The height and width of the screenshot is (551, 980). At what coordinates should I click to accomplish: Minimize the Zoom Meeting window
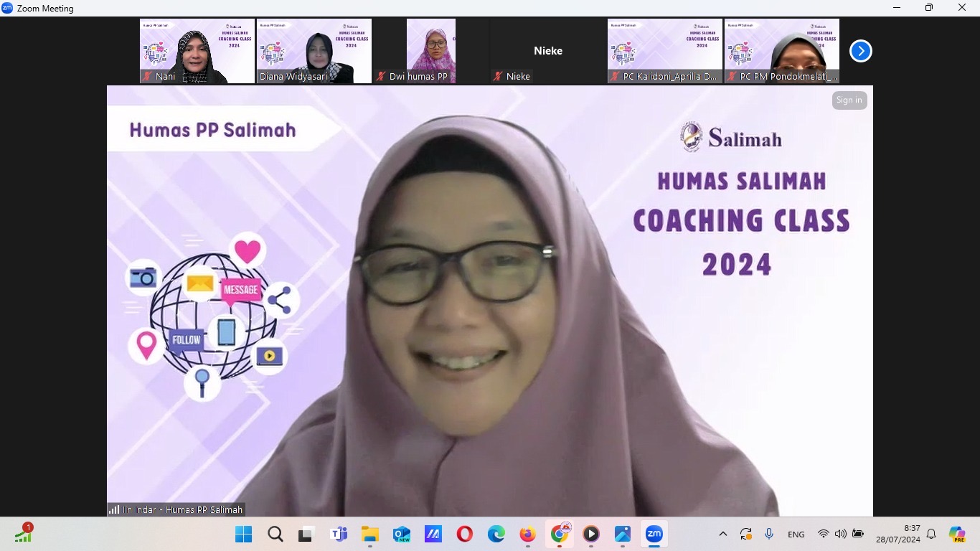[x=897, y=8]
